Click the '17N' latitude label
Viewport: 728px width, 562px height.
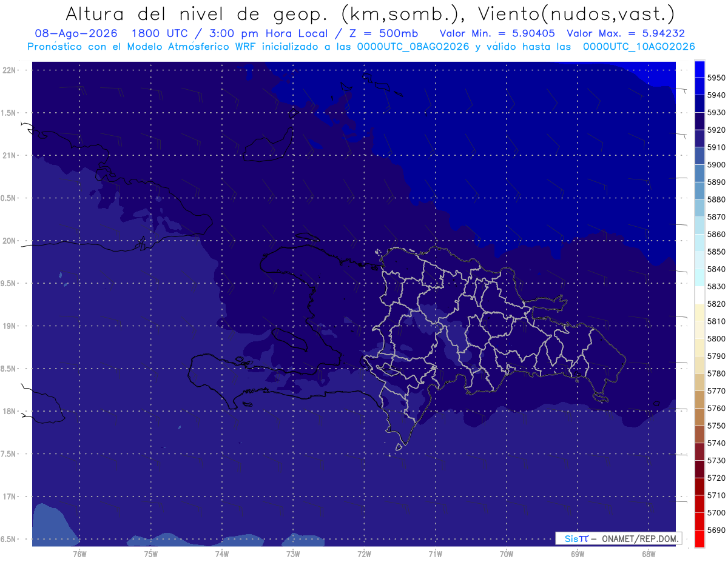[9, 497]
